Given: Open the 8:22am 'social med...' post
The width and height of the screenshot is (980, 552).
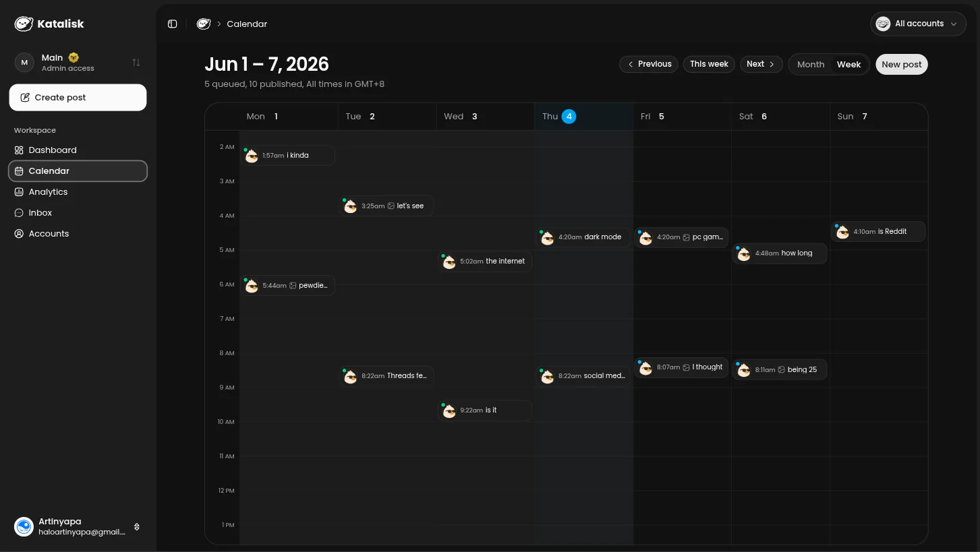Looking at the screenshot, I should pyautogui.click(x=583, y=376).
